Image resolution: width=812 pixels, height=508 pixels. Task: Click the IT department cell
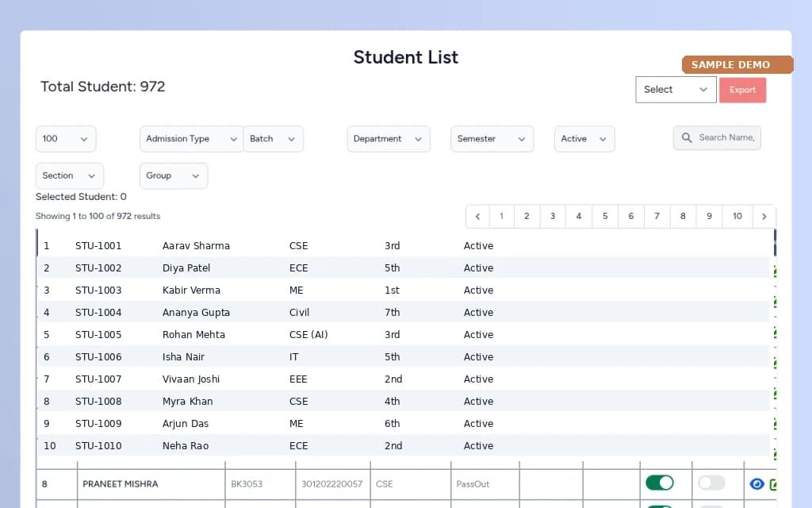click(x=293, y=357)
